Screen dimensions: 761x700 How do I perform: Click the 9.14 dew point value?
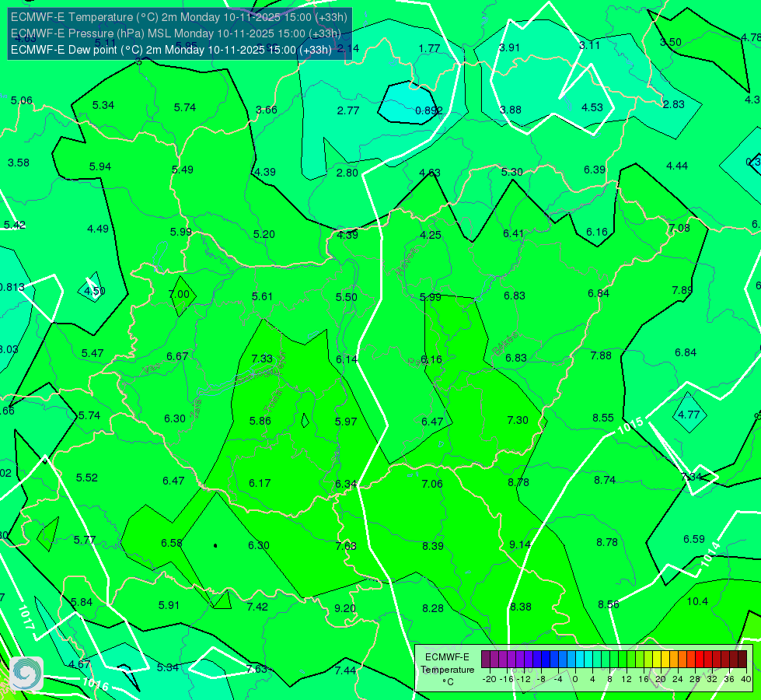click(520, 544)
